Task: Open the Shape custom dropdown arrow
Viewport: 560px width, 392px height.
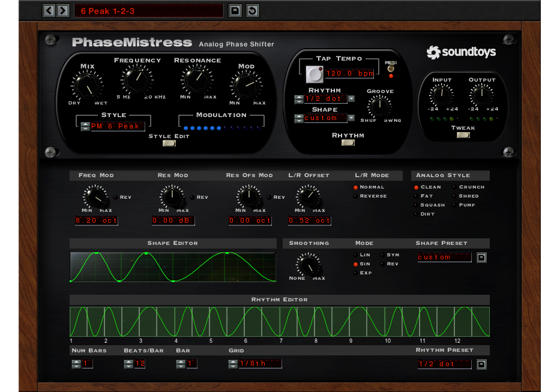Action: [352, 118]
